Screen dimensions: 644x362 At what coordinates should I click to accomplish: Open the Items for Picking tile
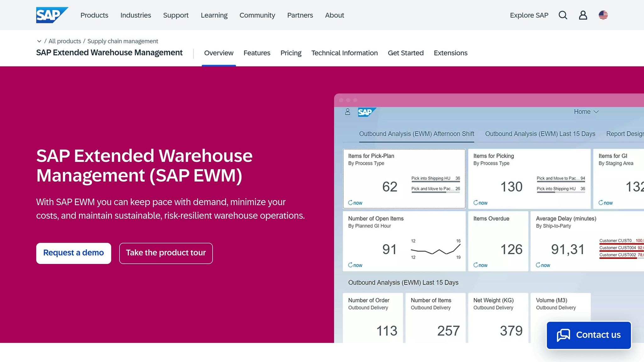[x=529, y=178]
